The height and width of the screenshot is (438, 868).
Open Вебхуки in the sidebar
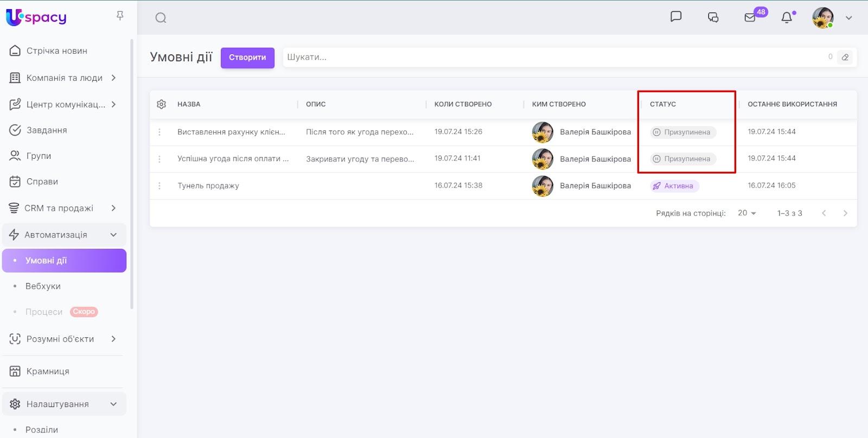click(43, 286)
